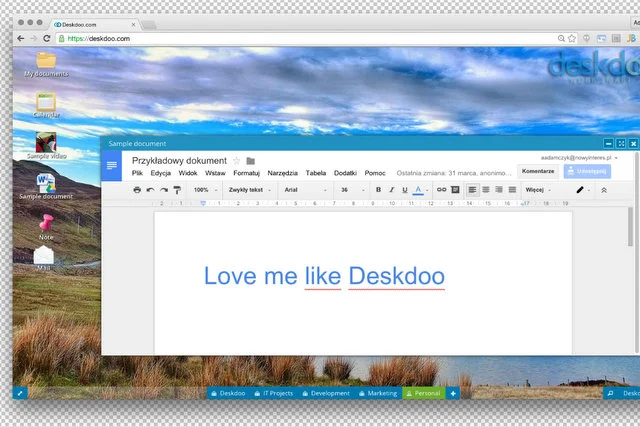640x427 pixels.
Task: Align text center
Action: pos(486,190)
